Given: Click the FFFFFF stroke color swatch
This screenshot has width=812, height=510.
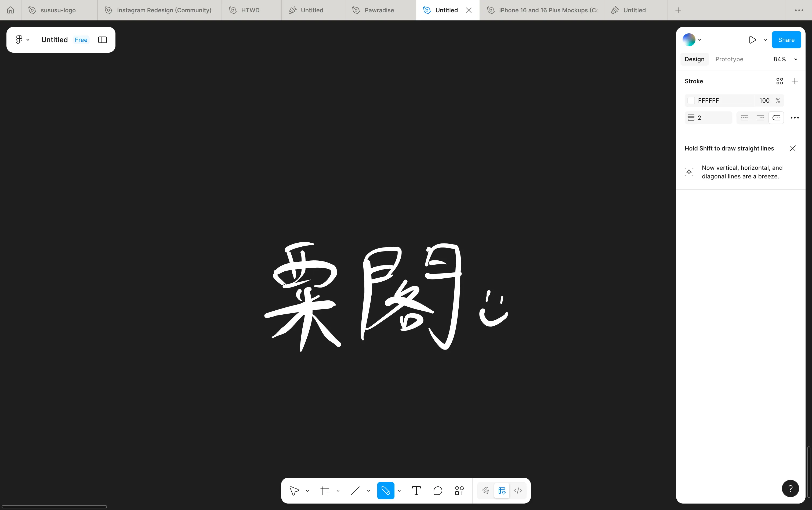Looking at the screenshot, I should (x=692, y=100).
